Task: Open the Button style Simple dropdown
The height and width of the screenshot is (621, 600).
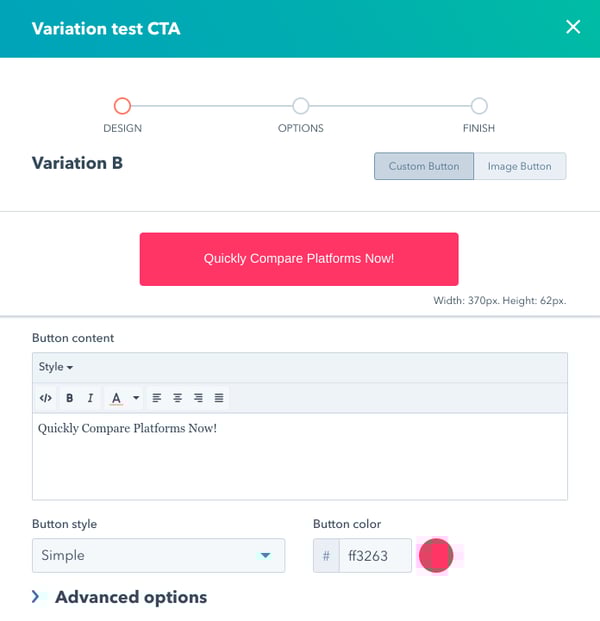Action: click(158, 555)
